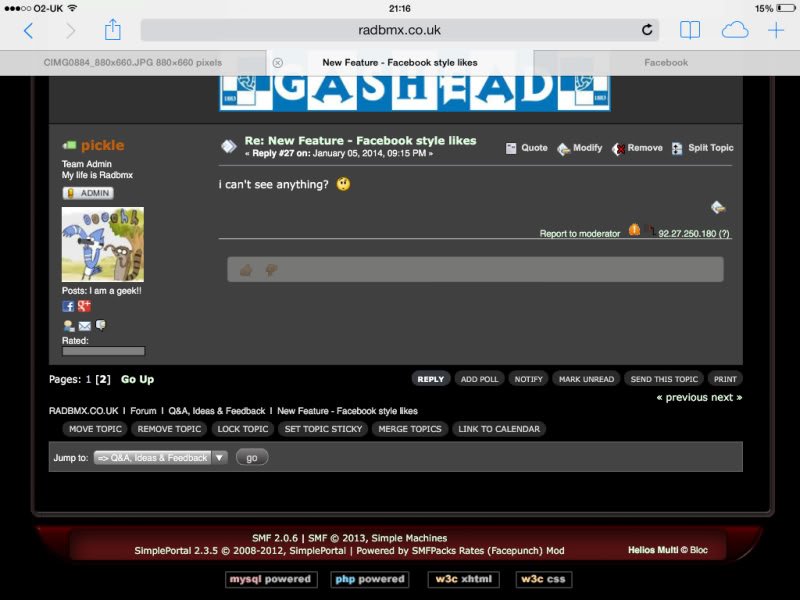Open the Jump to forum dropdown

(x=160, y=458)
